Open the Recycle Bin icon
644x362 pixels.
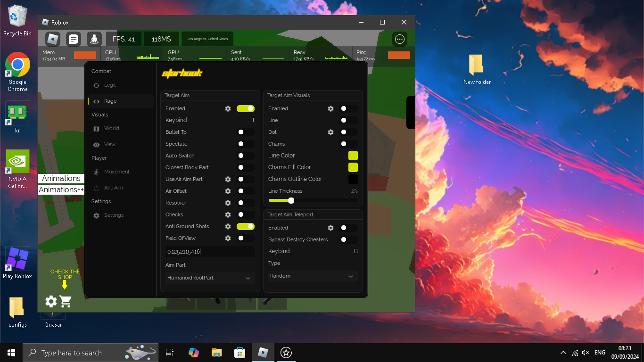17,21
